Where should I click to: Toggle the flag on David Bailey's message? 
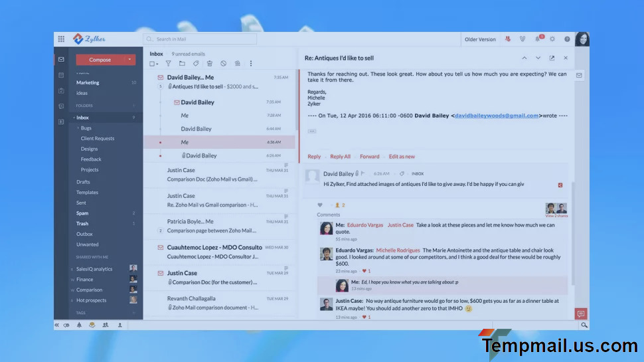click(x=362, y=173)
